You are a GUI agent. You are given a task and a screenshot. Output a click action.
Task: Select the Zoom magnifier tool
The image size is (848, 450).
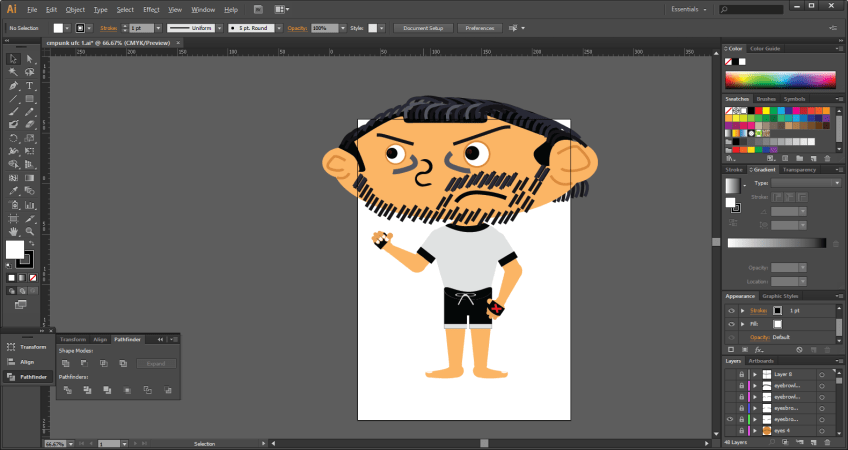[30, 229]
